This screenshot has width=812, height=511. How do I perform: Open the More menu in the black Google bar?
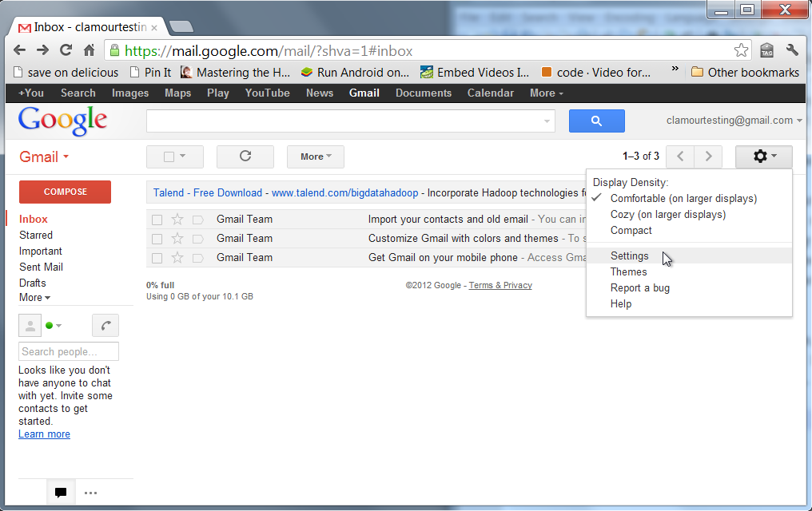coord(547,93)
